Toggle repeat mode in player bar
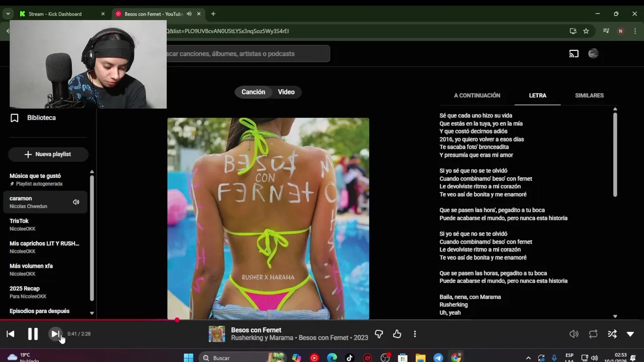Screen dimensions: 644x362 (593, 334)
